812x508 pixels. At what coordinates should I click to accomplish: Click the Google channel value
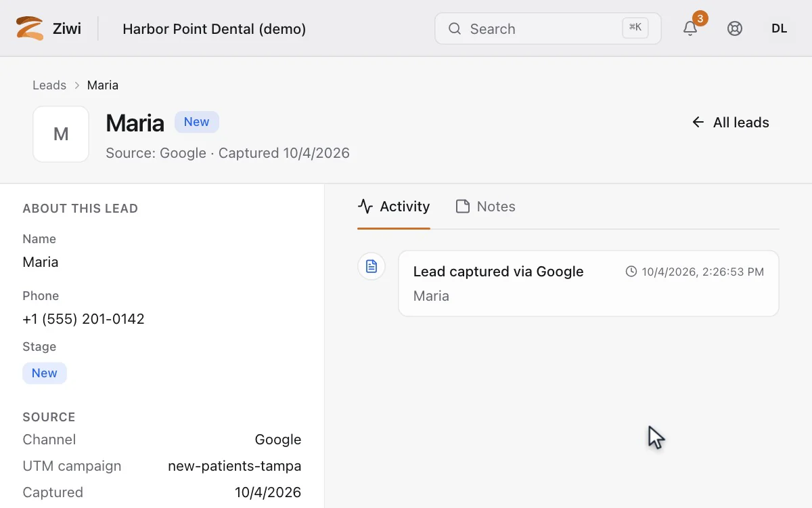click(x=278, y=440)
